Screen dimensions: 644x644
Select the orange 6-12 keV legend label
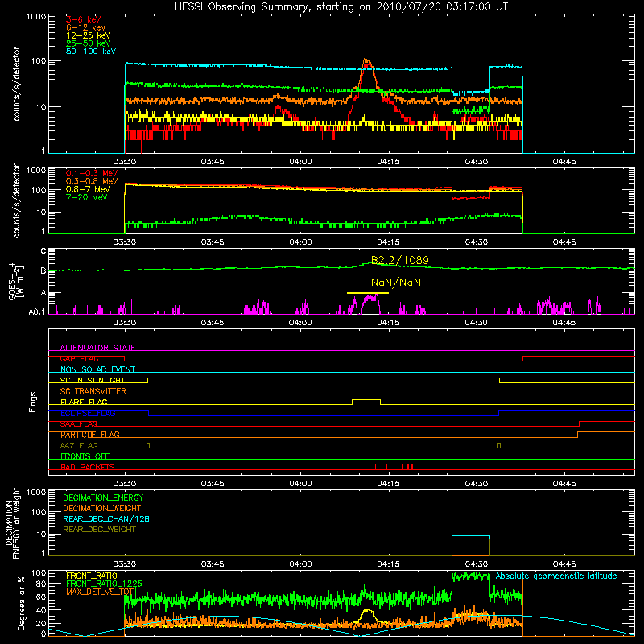click(x=85, y=27)
